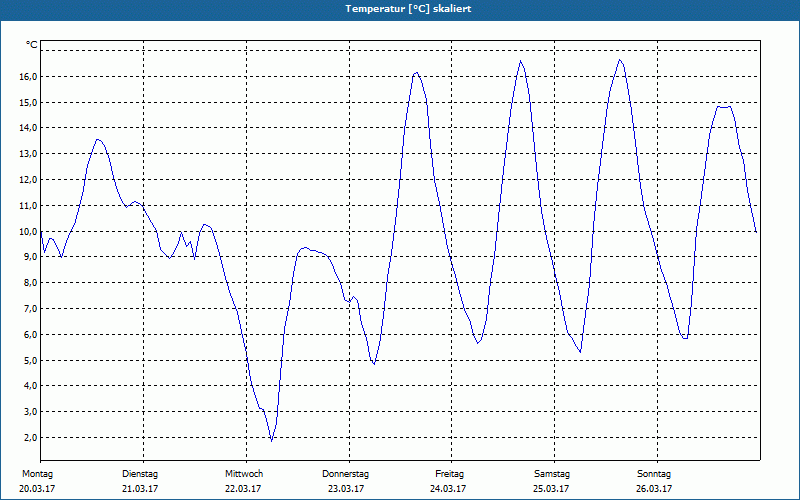
Task: Click the 25.03.17 date label
Action: [x=551, y=489]
